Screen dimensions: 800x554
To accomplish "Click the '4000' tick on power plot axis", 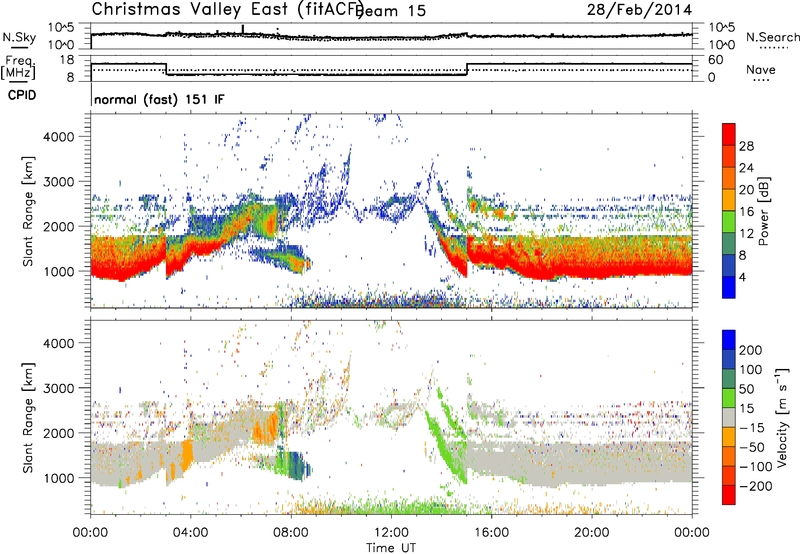I will pyautogui.click(x=58, y=137).
